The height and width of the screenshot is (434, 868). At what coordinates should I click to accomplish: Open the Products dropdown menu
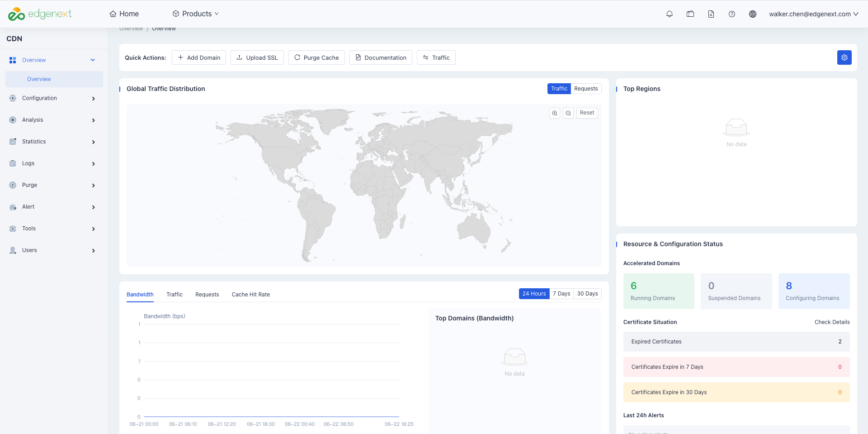(196, 14)
